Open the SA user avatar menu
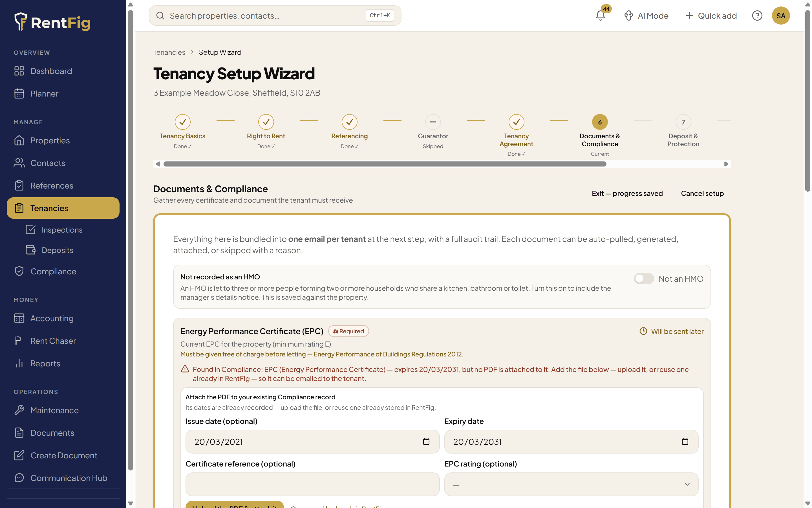 [x=780, y=16]
